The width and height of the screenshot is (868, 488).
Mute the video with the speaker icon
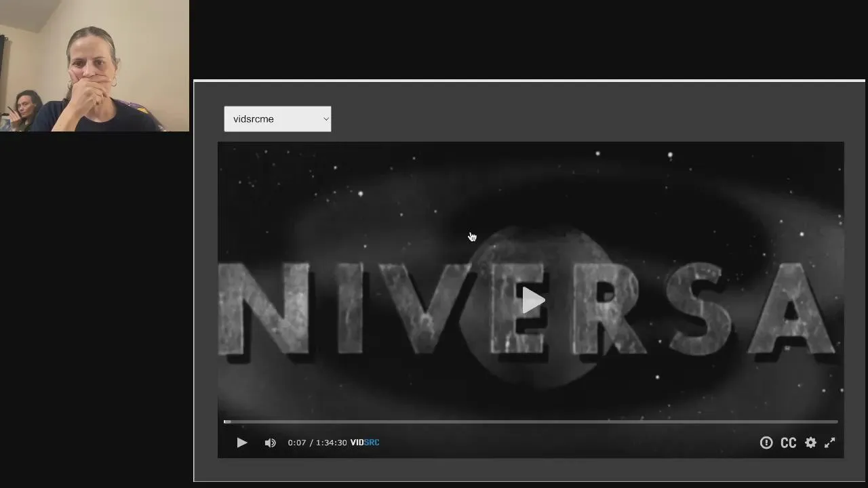click(270, 443)
